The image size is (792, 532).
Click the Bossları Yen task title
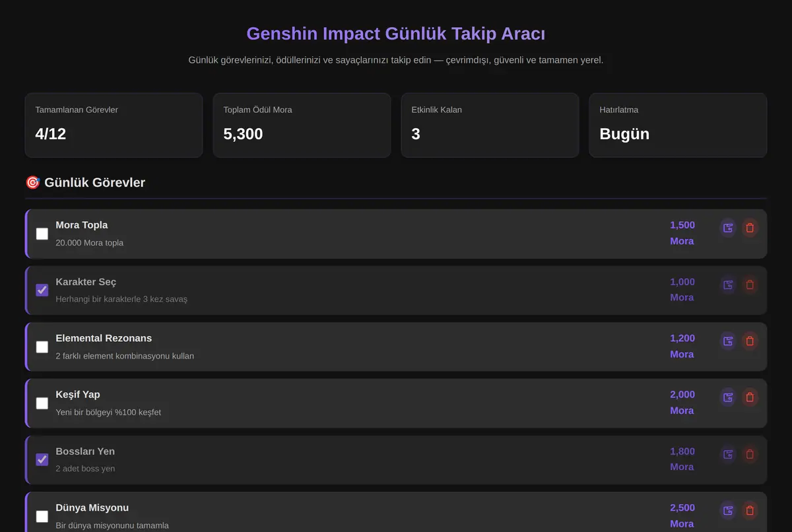click(85, 451)
